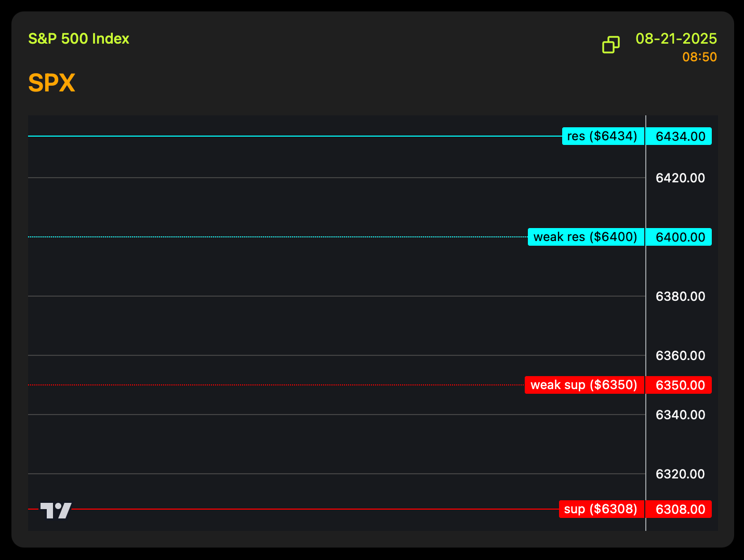
Task: Click the TradingView logo icon
Action: 56,511
